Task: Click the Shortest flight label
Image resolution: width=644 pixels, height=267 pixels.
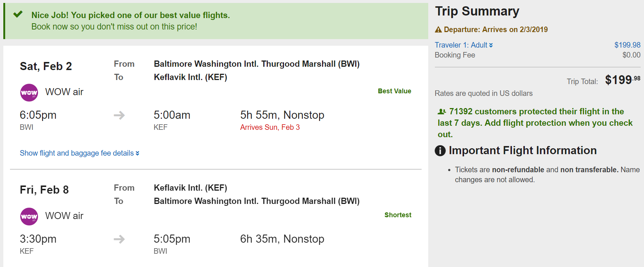Action: pyautogui.click(x=398, y=215)
